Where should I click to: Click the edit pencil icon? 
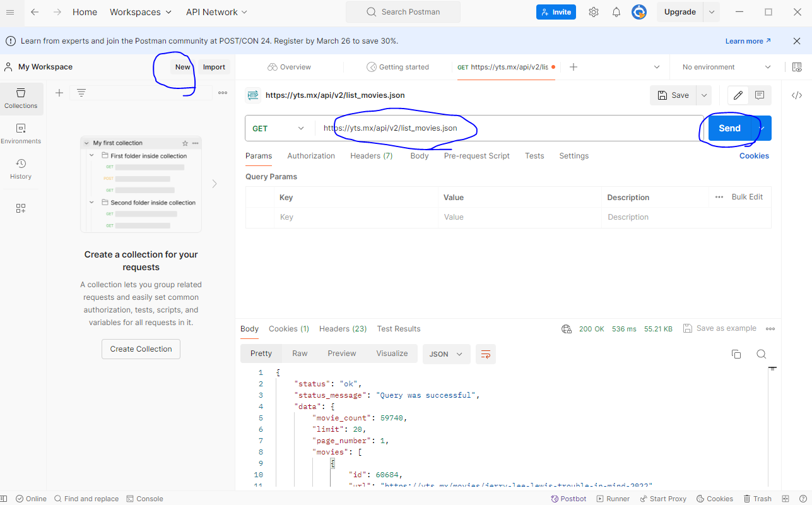738,95
